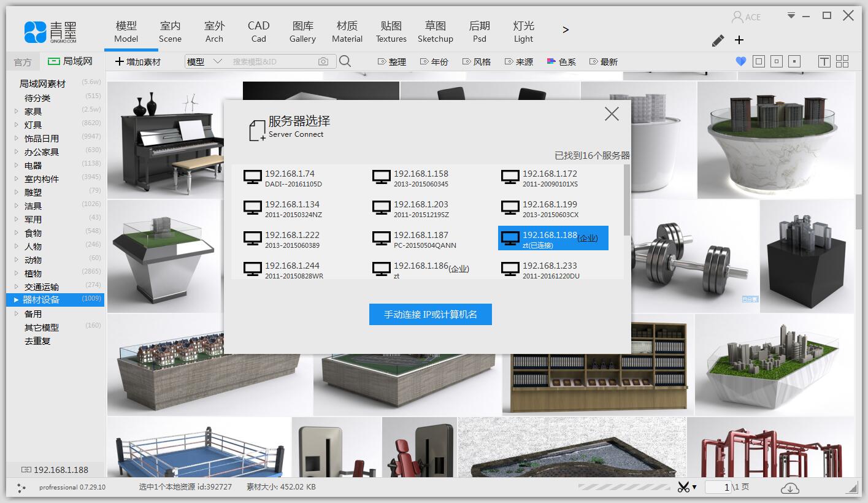Viewport: 868px width, 503px height.
Task: Click the 色系 color filter
Action: (x=561, y=62)
